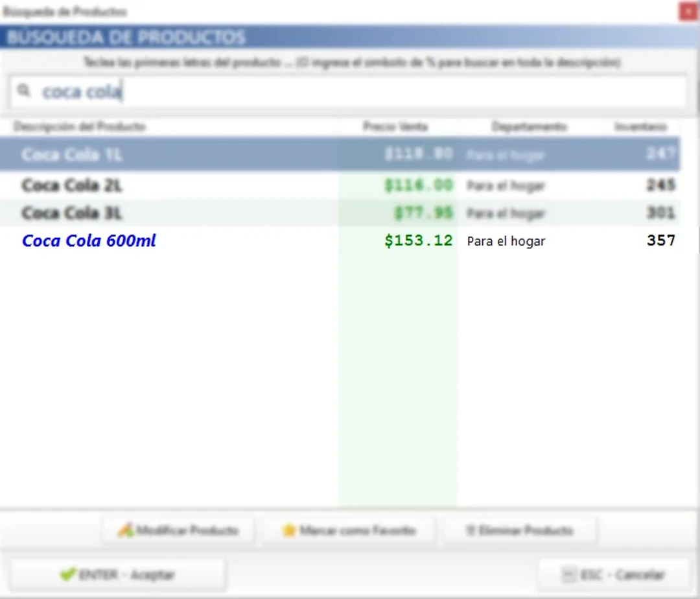The image size is (700, 599).
Task: Click the $116.00 price of Coca Cola 2L
Action: click(418, 185)
